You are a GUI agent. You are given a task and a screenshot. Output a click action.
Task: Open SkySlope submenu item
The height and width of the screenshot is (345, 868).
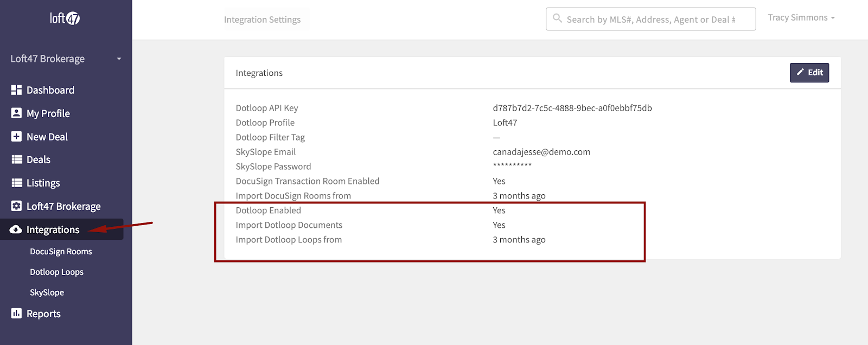[x=47, y=292]
